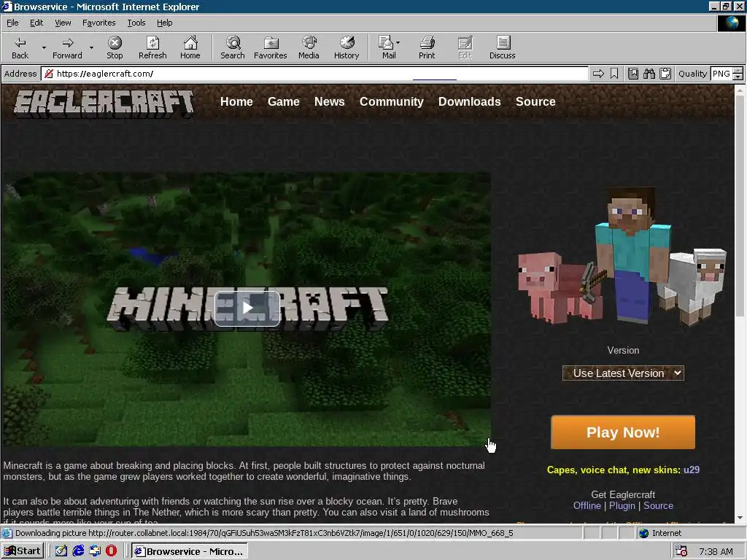
Task: Open the Community navigation link
Action: click(x=391, y=102)
